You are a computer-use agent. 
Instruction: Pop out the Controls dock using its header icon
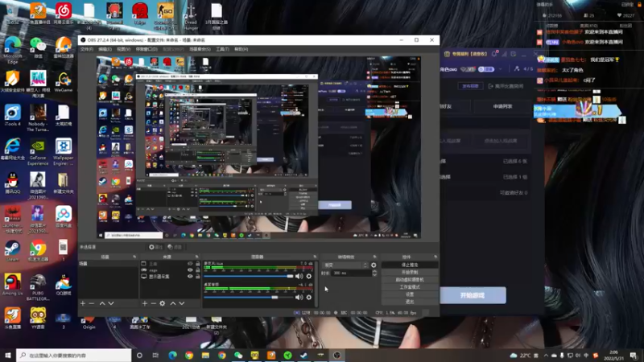coord(436,257)
